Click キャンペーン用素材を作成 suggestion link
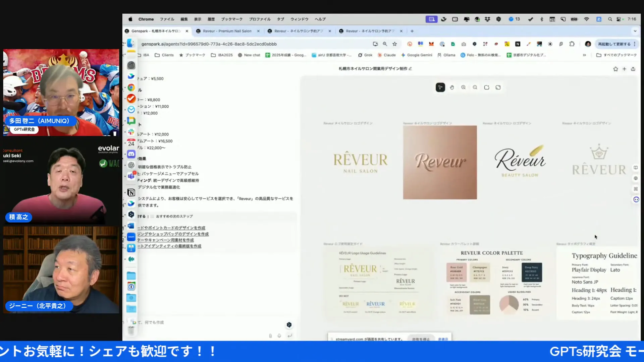644x362 pixels. (166, 240)
